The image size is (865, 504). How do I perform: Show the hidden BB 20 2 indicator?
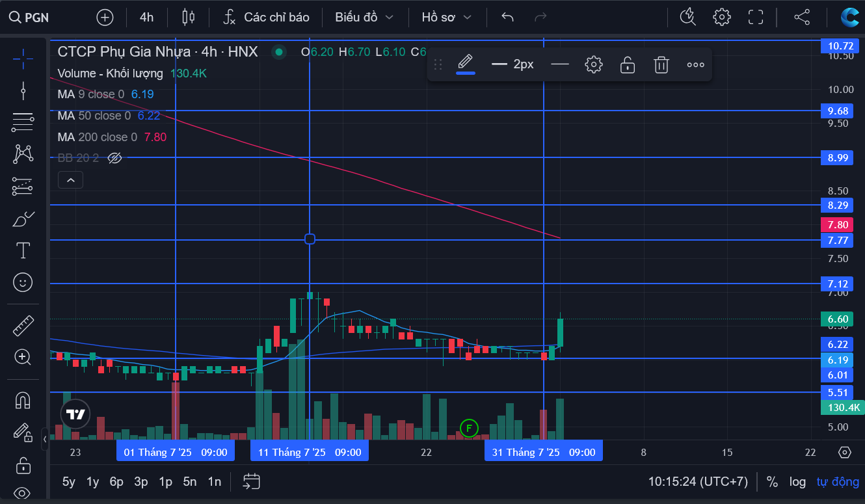[114, 158]
